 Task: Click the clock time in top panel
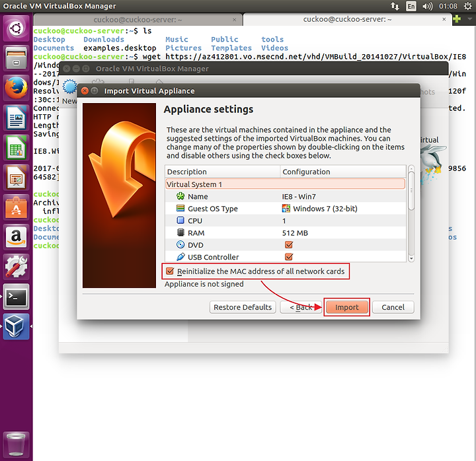(448, 6)
